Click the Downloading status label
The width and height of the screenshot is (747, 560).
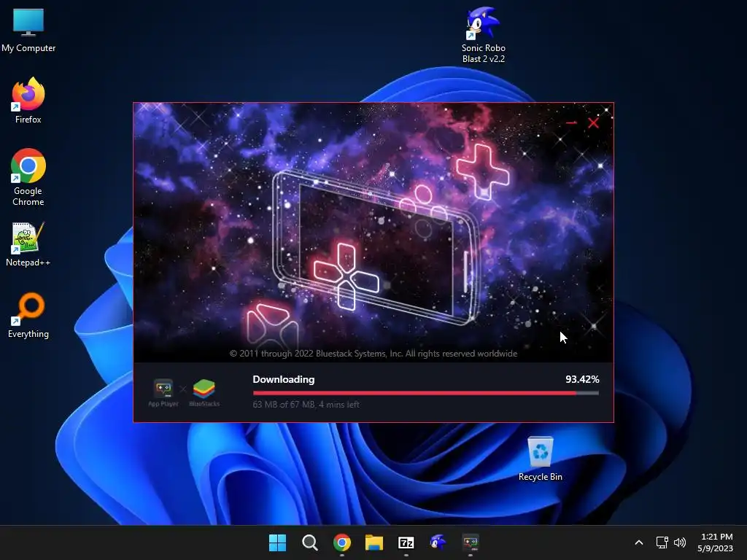pyautogui.click(x=284, y=379)
